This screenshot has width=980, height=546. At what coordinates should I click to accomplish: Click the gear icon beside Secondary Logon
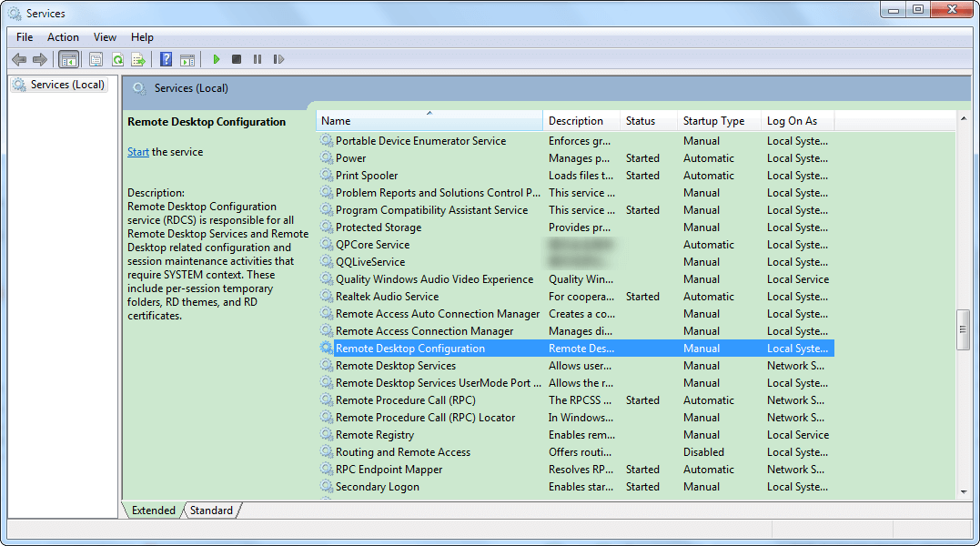pos(327,486)
